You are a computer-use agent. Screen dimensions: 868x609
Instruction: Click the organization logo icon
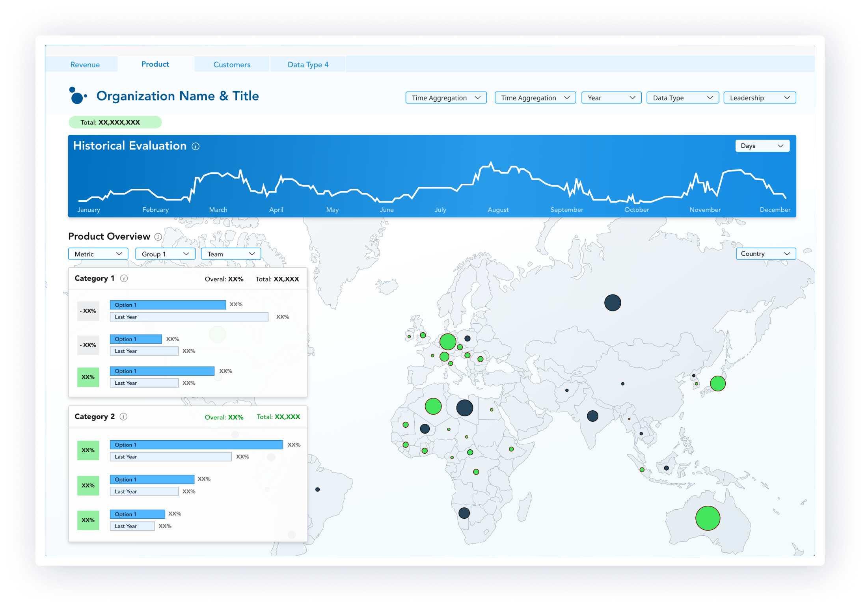point(78,96)
